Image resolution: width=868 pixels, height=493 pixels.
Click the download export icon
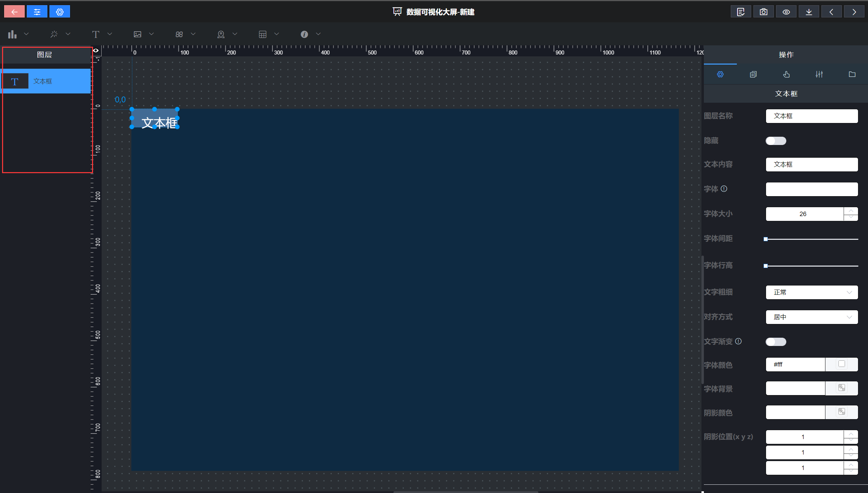coord(809,12)
